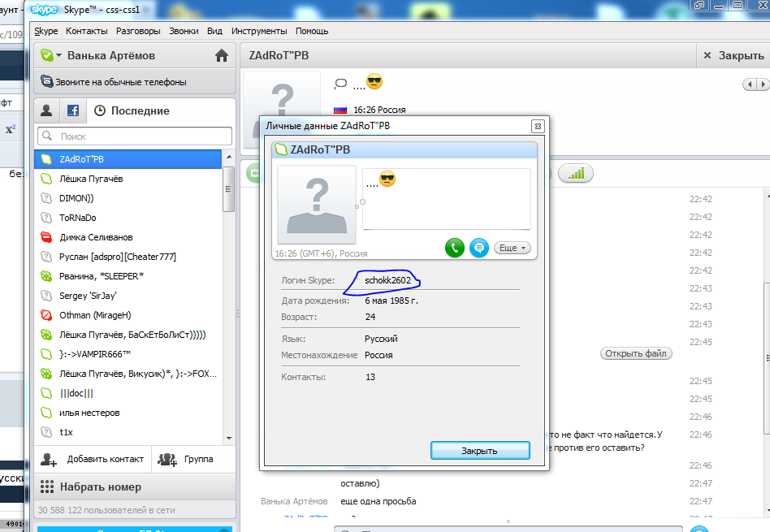Switch to the contacts person tab
Viewport: 770px width, 532px height.
click(46, 110)
